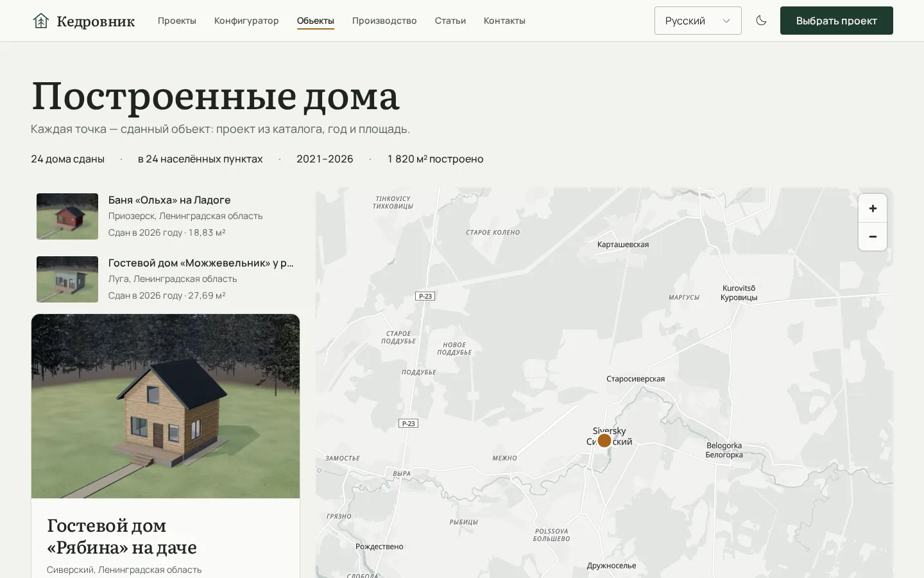Click the large Рябина house render image
Image resolution: width=924 pixels, height=578 pixels.
pos(166,406)
